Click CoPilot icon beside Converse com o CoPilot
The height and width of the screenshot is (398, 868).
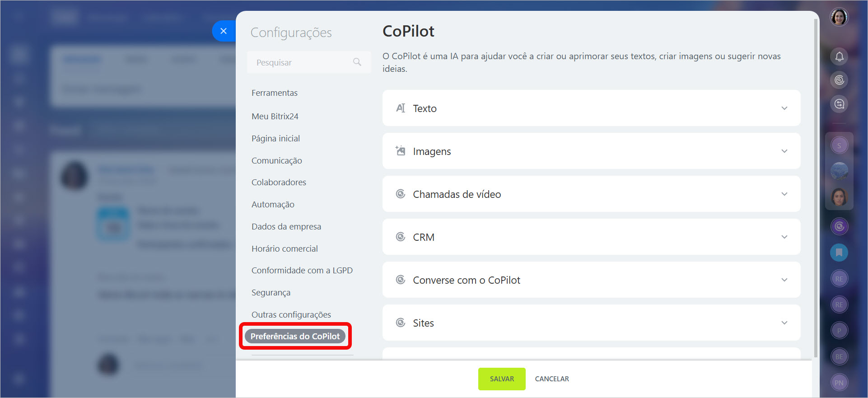[401, 280]
